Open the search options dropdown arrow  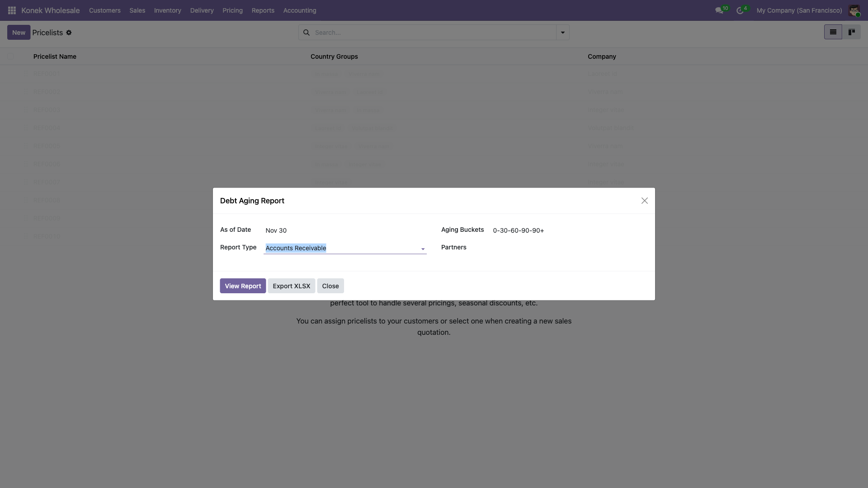coord(562,33)
